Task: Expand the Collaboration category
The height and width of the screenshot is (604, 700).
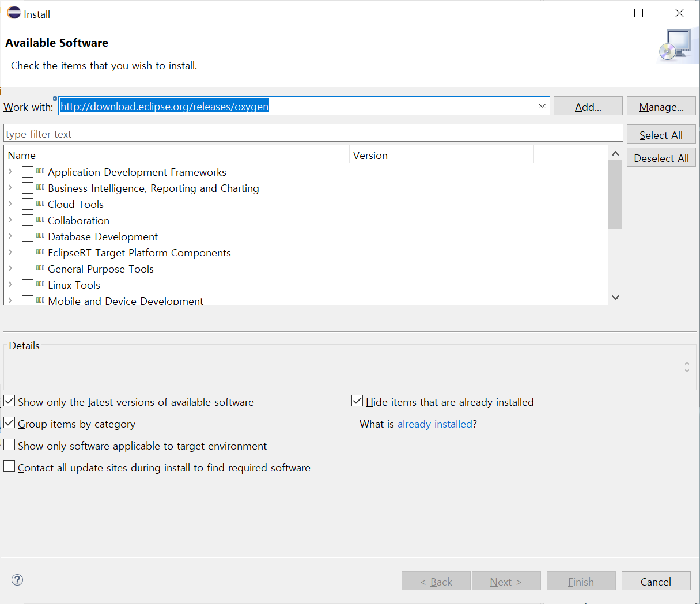Action: (10, 220)
